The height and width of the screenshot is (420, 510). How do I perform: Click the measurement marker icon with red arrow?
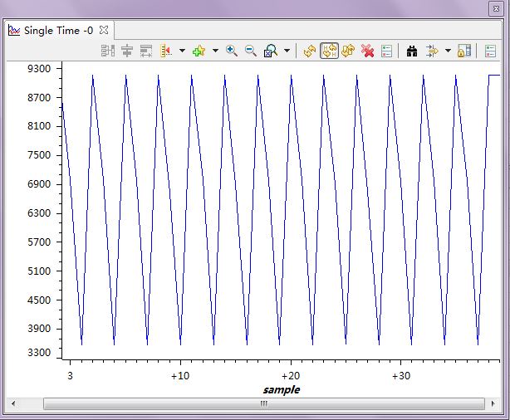(166, 51)
